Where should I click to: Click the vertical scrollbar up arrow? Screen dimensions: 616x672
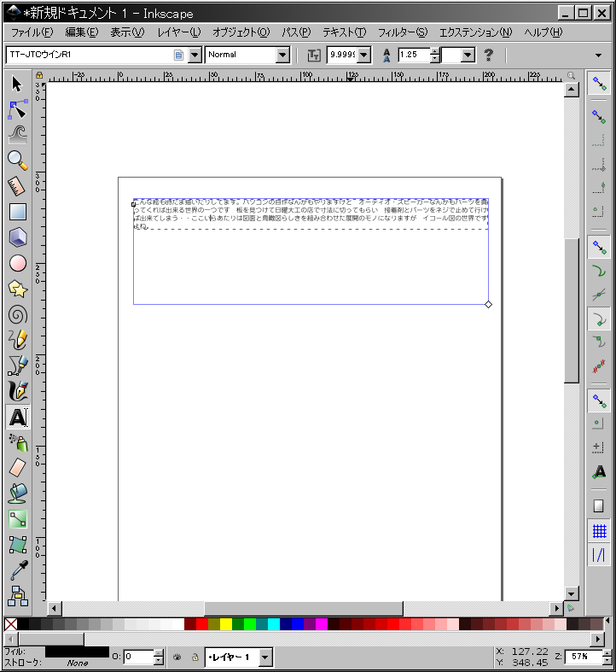pyautogui.click(x=572, y=90)
